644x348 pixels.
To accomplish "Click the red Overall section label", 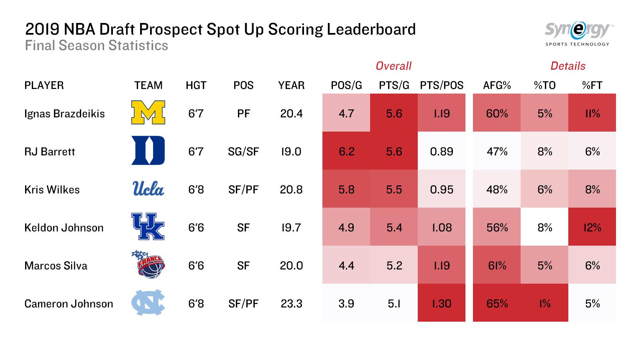I will (x=394, y=66).
